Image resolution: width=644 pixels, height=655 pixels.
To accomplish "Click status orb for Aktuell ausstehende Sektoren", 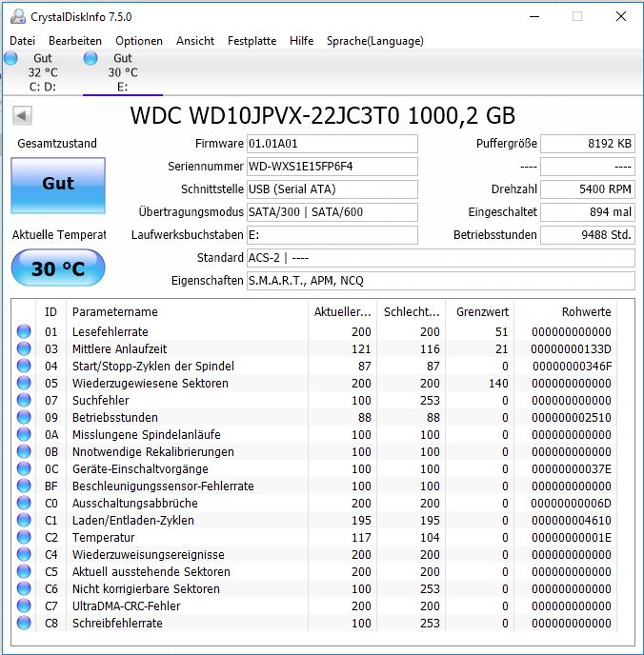I will click(x=24, y=571).
